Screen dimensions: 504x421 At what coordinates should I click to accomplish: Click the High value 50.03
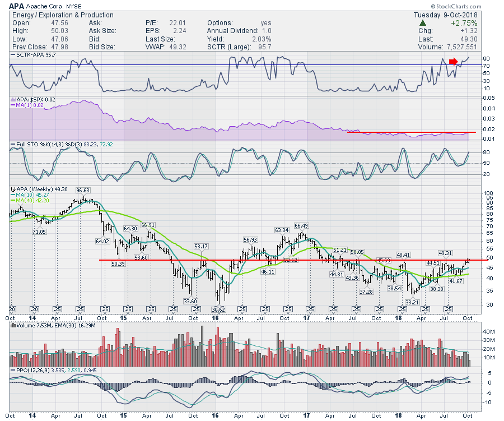[59, 31]
